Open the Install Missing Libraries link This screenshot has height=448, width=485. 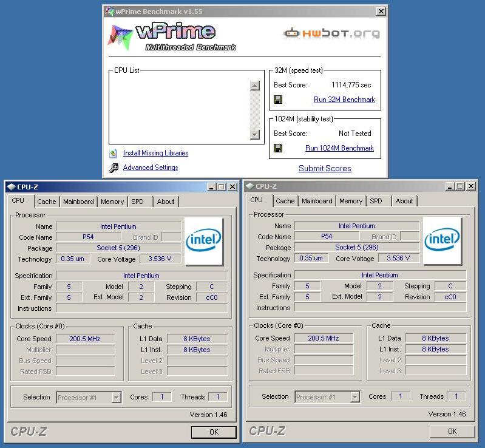[155, 153]
